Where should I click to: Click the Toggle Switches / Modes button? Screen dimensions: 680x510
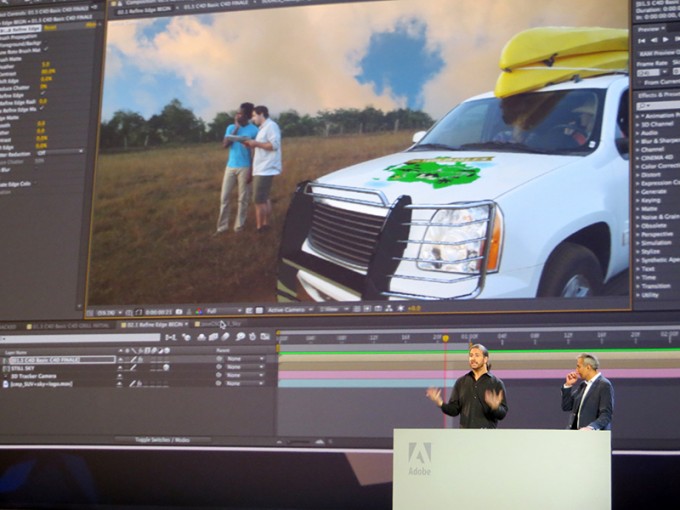(162, 440)
